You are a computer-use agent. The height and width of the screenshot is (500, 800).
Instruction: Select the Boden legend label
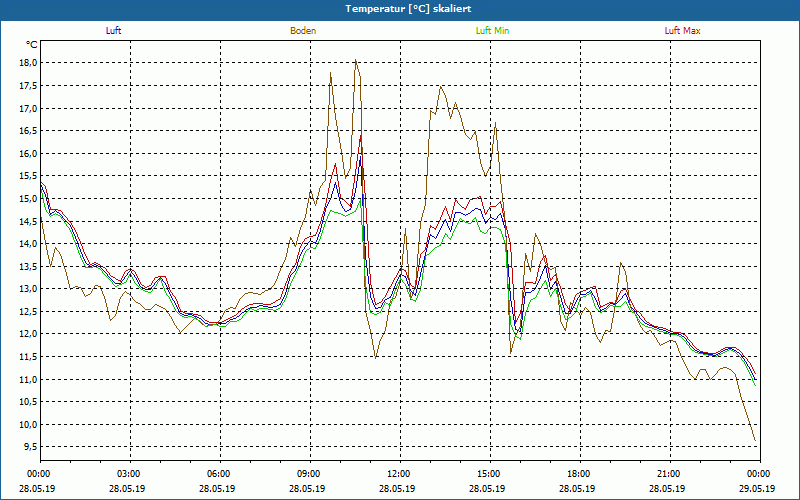303,31
